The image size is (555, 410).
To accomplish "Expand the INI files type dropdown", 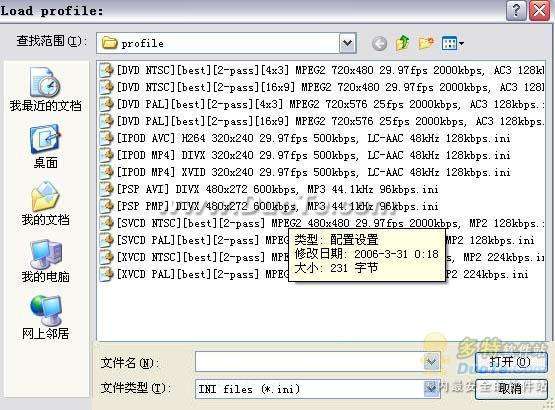I will [431, 389].
